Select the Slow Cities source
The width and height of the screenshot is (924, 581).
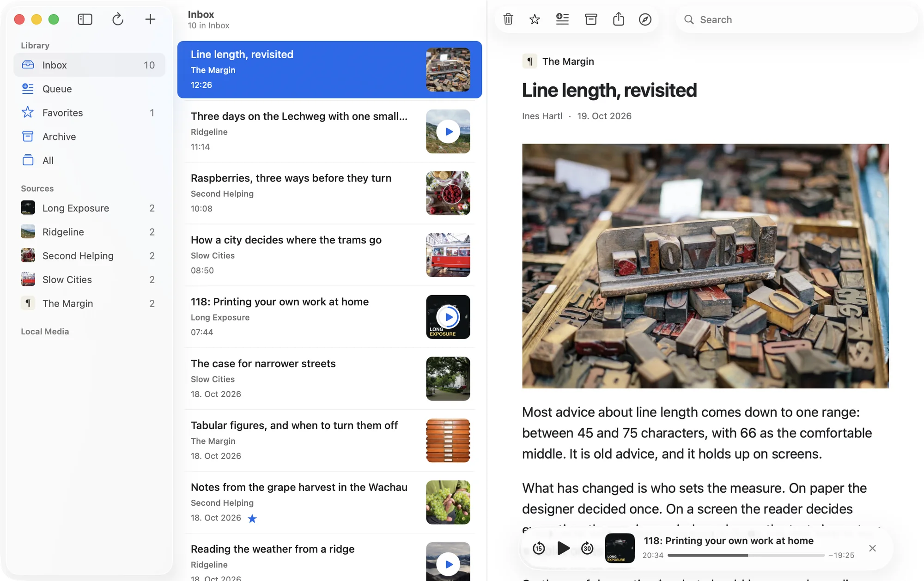pyautogui.click(x=89, y=279)
